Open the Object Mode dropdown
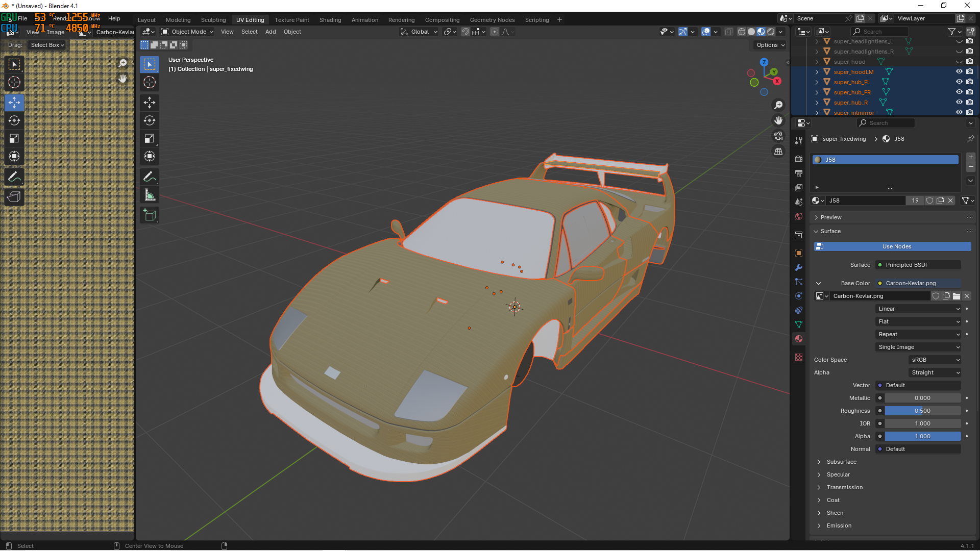980x551 pixels. coord(188,32)
